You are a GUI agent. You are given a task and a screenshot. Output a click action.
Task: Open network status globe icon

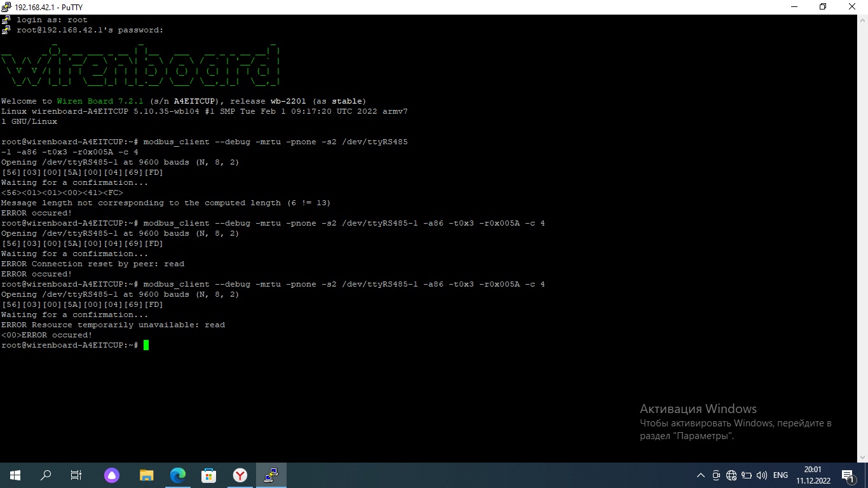731,475
